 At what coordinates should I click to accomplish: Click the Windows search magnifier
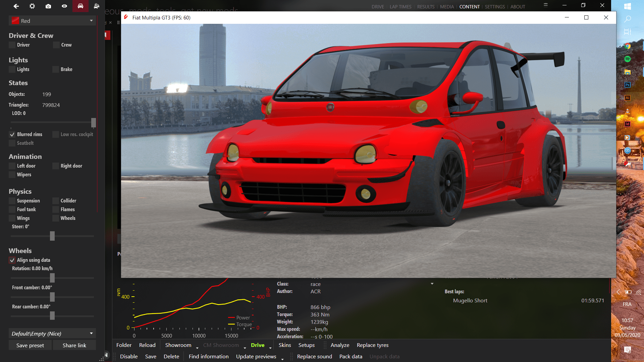click(628, 19)
